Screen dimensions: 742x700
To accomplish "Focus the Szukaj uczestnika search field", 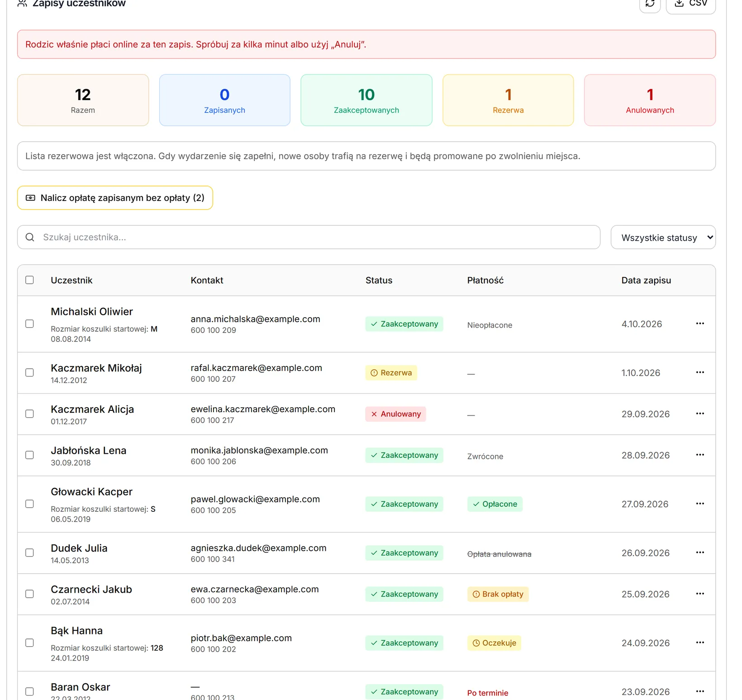I will [x=309, y=237].
